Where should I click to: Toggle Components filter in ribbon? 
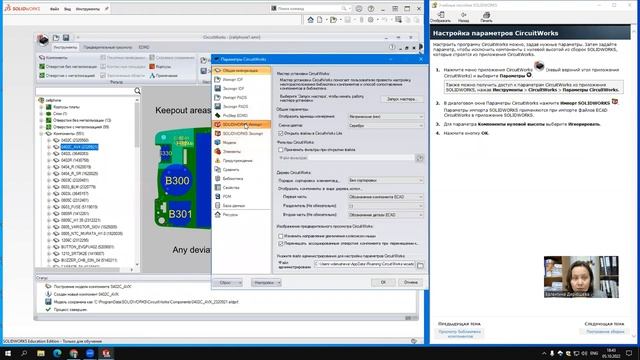53,58
